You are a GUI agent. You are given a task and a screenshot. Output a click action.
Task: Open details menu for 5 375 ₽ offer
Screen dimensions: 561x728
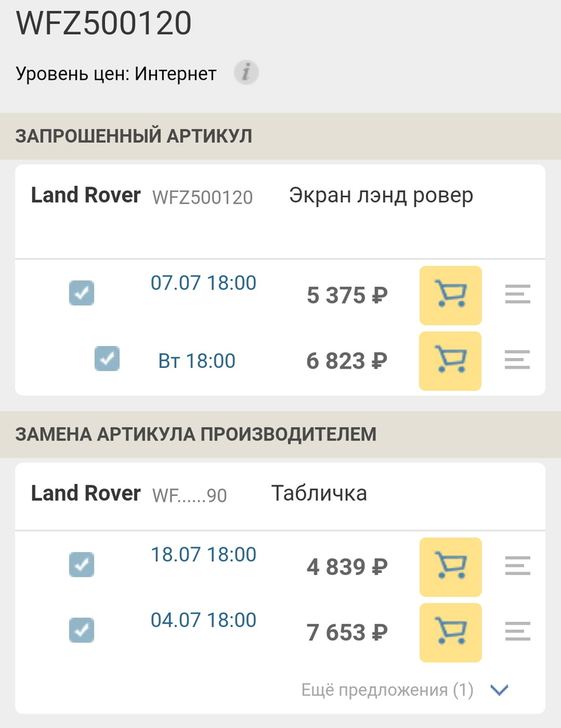pos(518,294)
